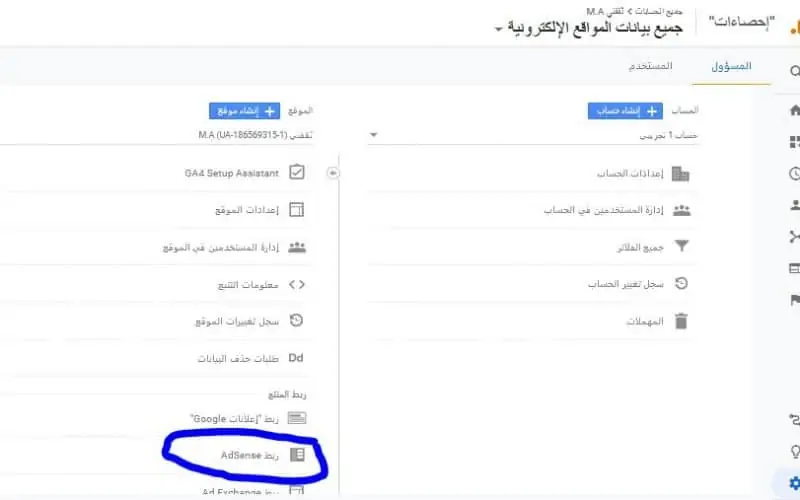Open the AdSense linking icon
Image resolution: width=800 pixels, height=500 pixels.
coord(297,455)
